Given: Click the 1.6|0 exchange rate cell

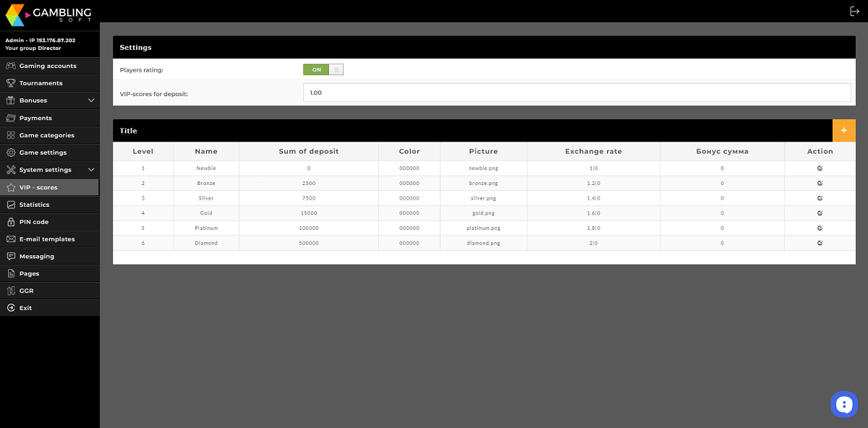Looking at the screenshot, I should tap(593, 213).
